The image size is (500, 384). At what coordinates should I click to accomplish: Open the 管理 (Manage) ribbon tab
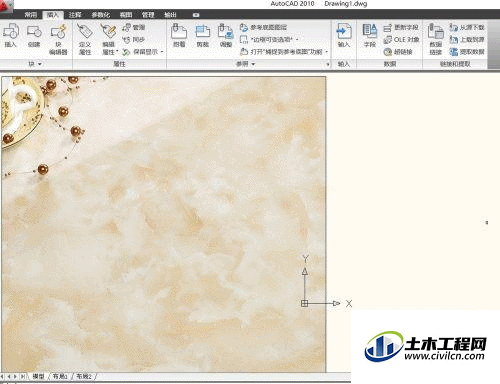[x=148, y=15]
